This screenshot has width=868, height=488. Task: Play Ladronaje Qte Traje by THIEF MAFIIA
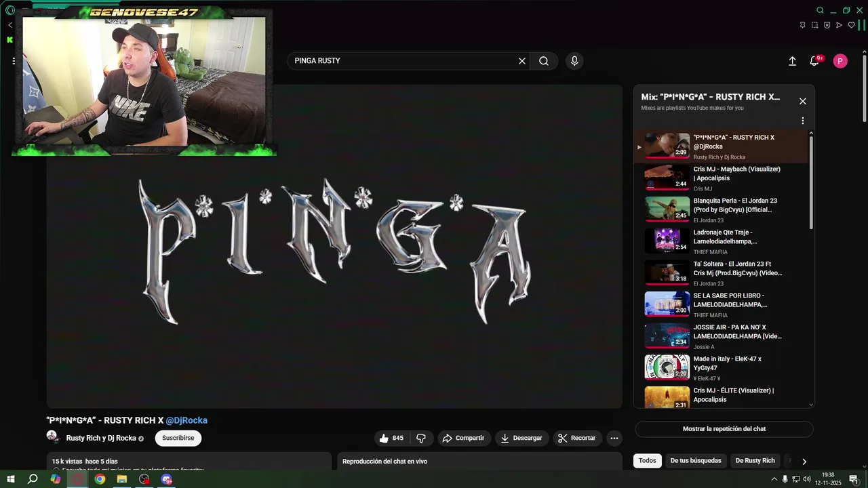click(721, 242)
